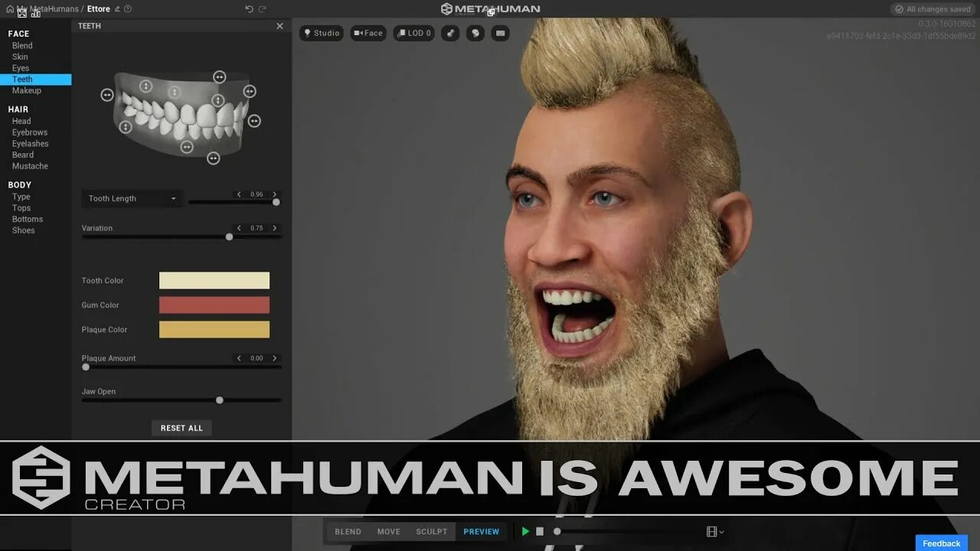The height and width of the screenshot is (551, 980).
Task: Decrease Plaque Amount with left arrow
Action: (x=239, y=358)
